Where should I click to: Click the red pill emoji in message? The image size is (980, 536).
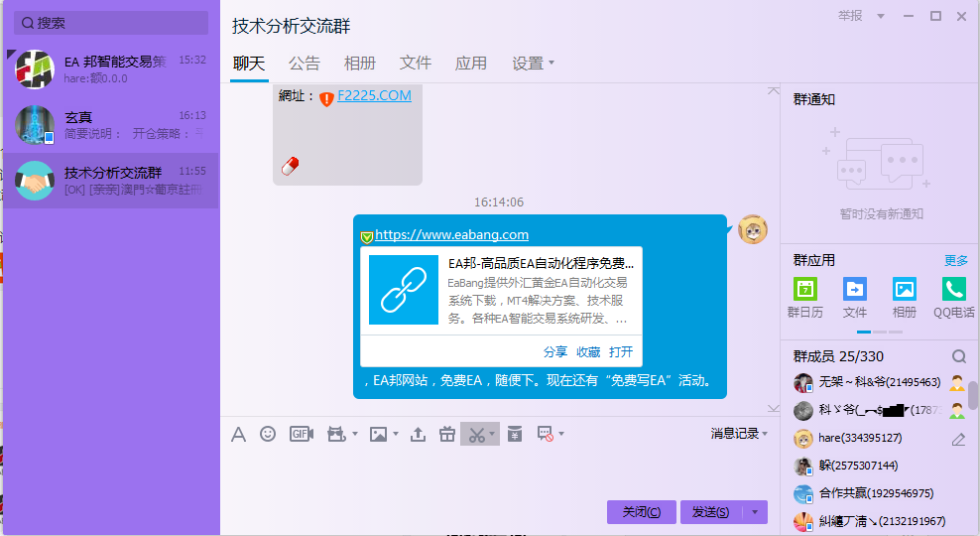[x=290, y=167]
